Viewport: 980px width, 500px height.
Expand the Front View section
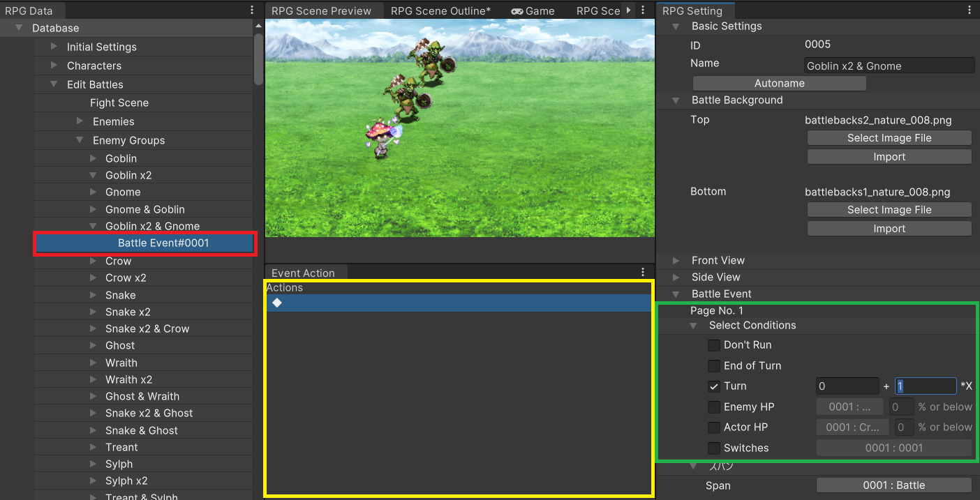[x=676, y=260]
